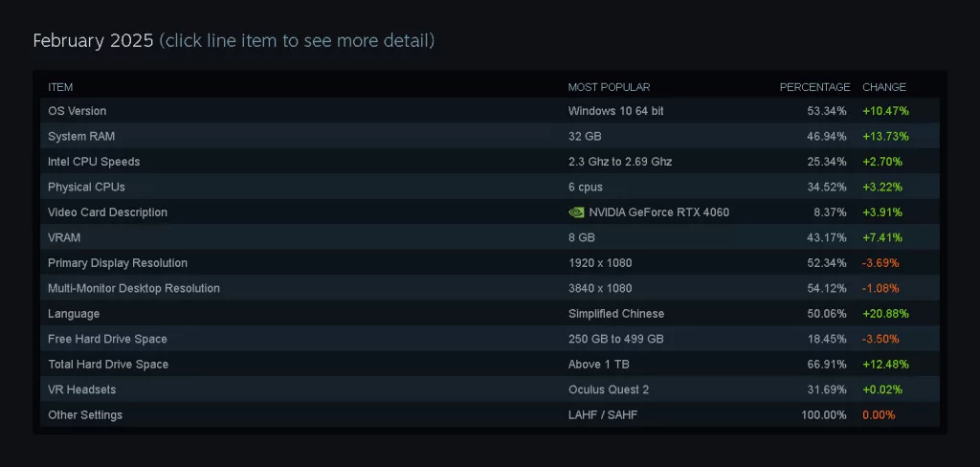Click the Simplified Chinese entry

(x=616, y=314)
